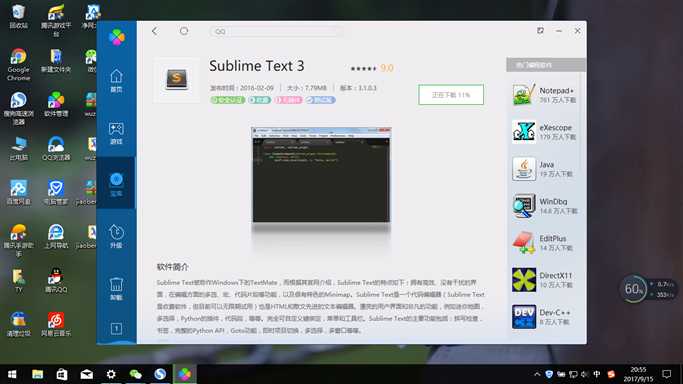Select the 腾讯QQ penguin desktop icon
The width and height of the screenshot is (683, 384).
coord(56,280)
